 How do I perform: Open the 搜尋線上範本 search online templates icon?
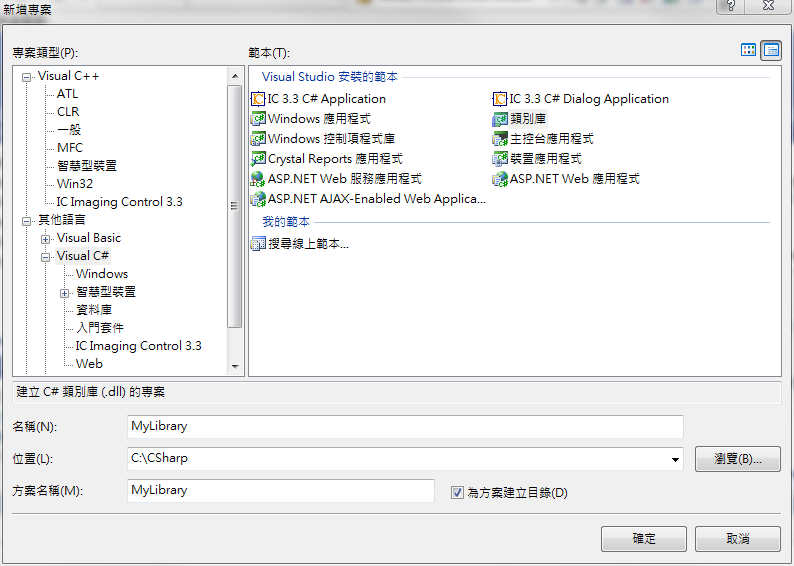click(258, 244)
